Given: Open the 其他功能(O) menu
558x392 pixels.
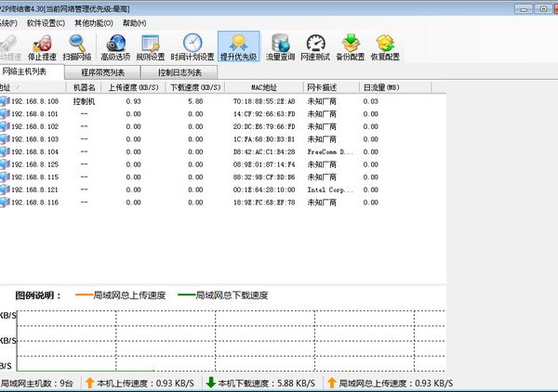Looking at the screenshot, I should tap(96, 21).
